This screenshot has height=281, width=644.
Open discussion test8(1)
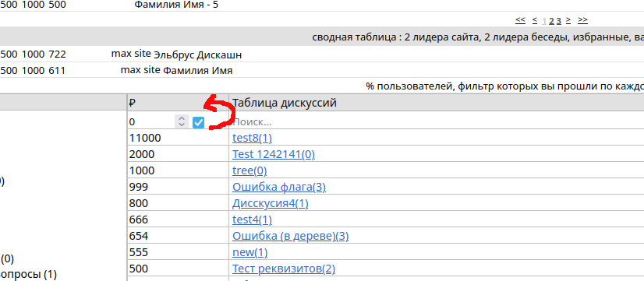(x=252, y=138)
